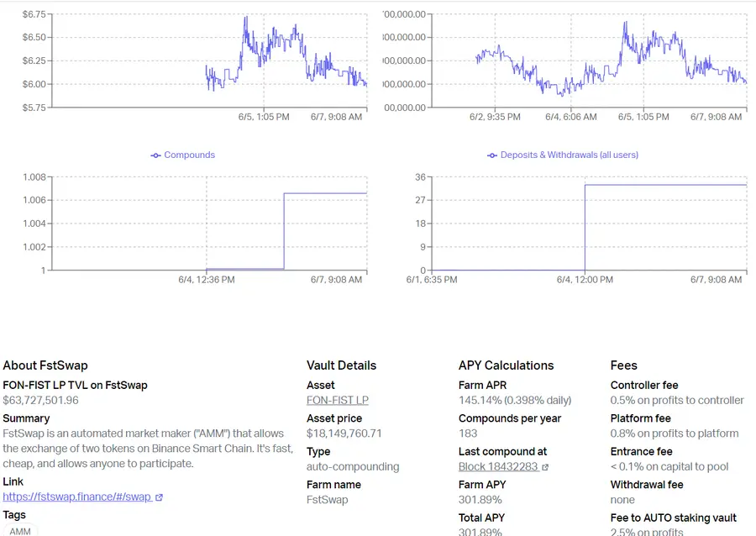Click external-link icon beside fstswap URL
The width and height of the screenshot is (756, 536).
tap(159, 497)
